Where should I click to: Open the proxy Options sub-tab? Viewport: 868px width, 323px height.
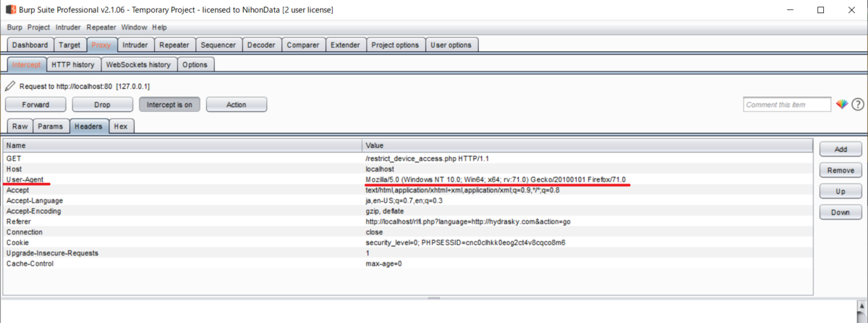(x=195, y=64)
